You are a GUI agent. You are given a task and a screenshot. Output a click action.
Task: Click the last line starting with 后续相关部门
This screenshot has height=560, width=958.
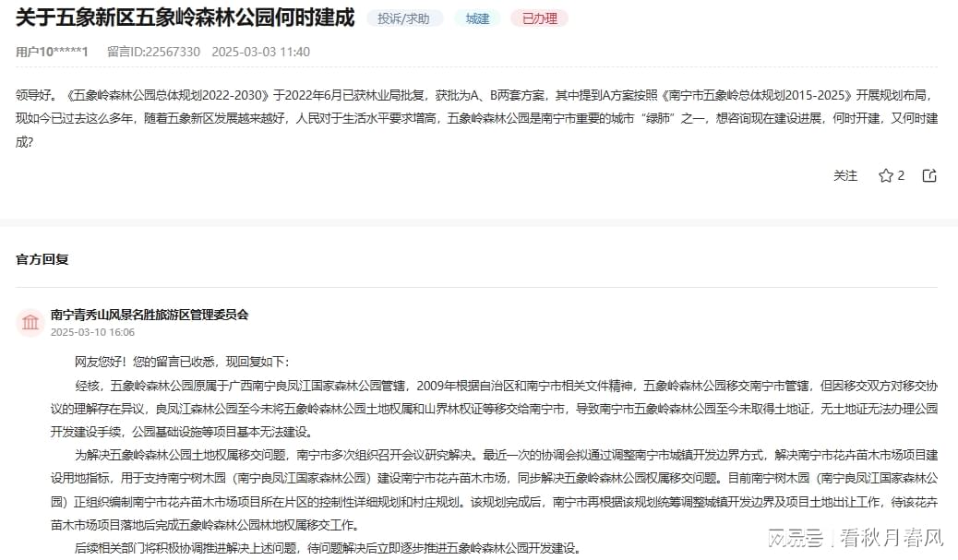tap(328, 548)
